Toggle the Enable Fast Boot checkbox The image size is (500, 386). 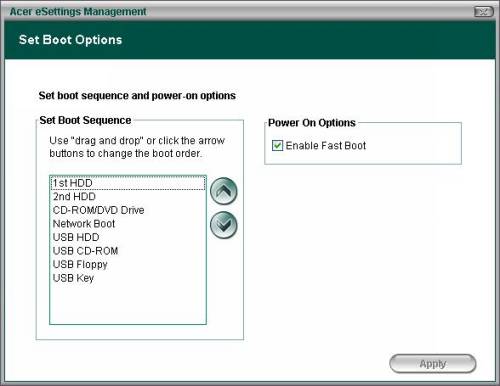[277, 146]
